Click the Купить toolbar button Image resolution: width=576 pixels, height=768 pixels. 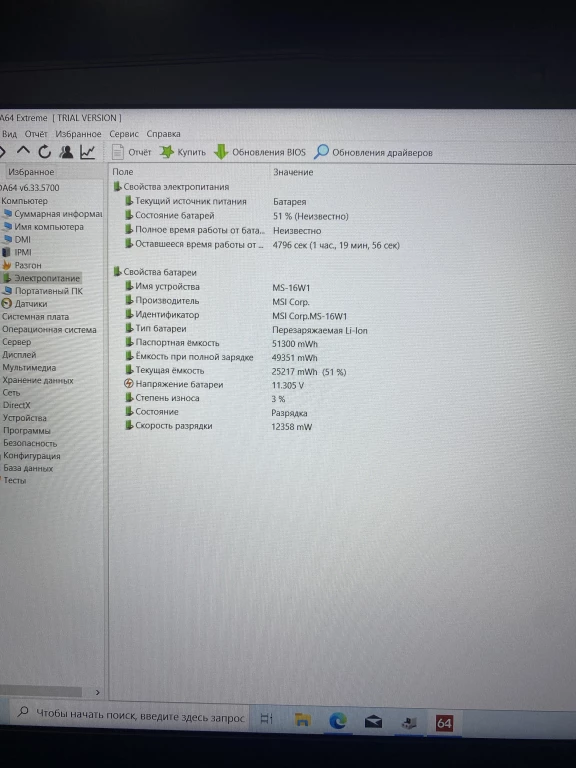pos(183,152)
